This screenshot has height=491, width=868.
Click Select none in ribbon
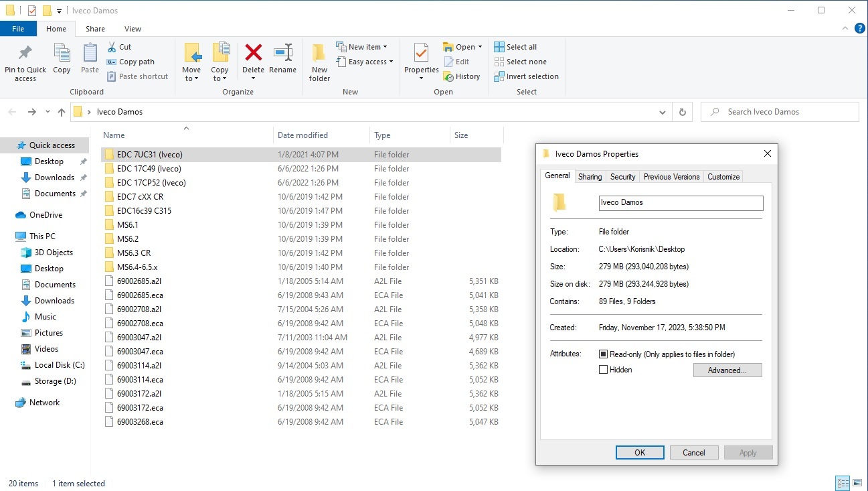tap(520, 62)
